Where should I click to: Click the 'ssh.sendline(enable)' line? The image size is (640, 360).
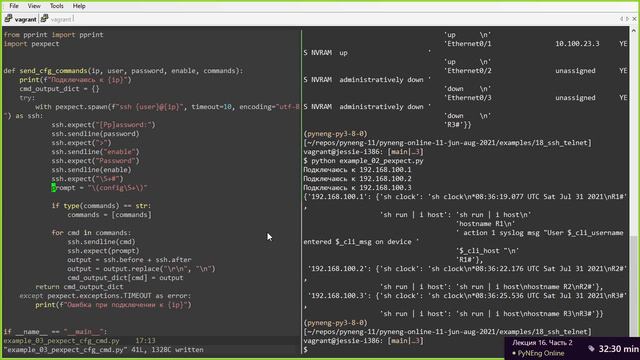[x=91, y=170]
